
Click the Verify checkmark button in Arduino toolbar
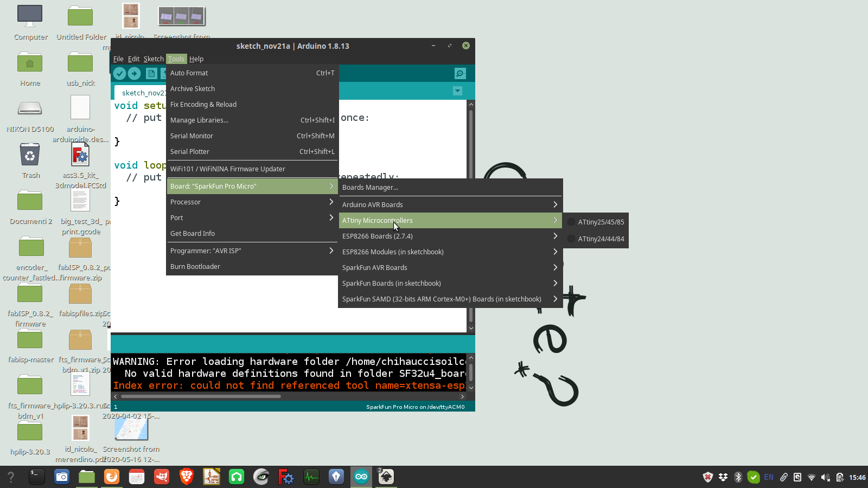[x=119, y=73]
